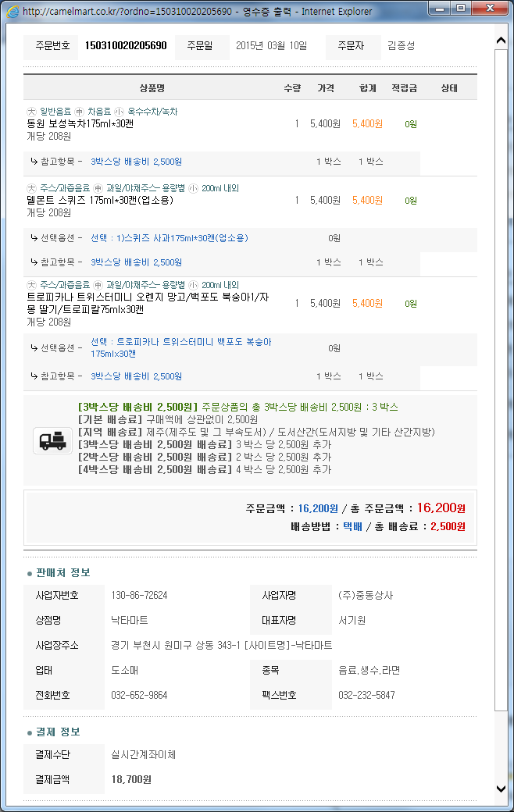Click 수량 column header

click(292, 88)
